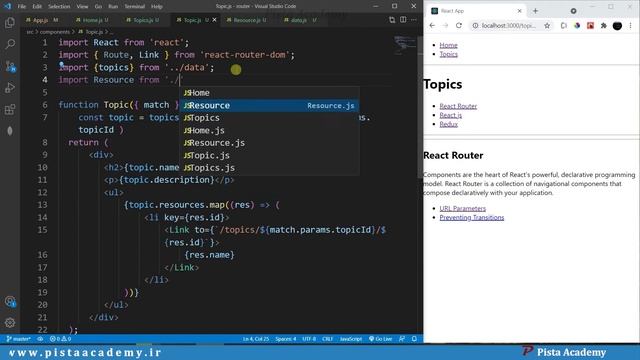Open the Chrome three-dot menu
This screenshot has height=360, width=640.
pyautogui.click(x=631, y=25)
